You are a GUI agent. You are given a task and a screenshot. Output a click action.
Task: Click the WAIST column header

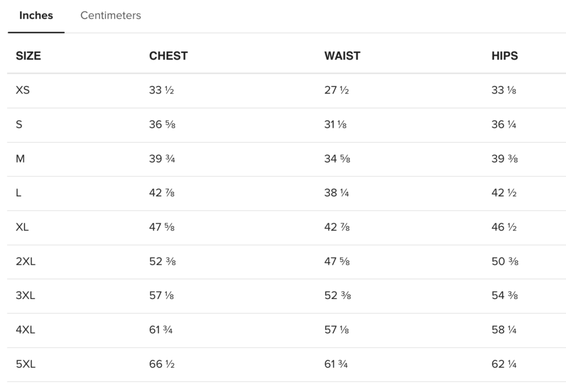coord(342,56)
